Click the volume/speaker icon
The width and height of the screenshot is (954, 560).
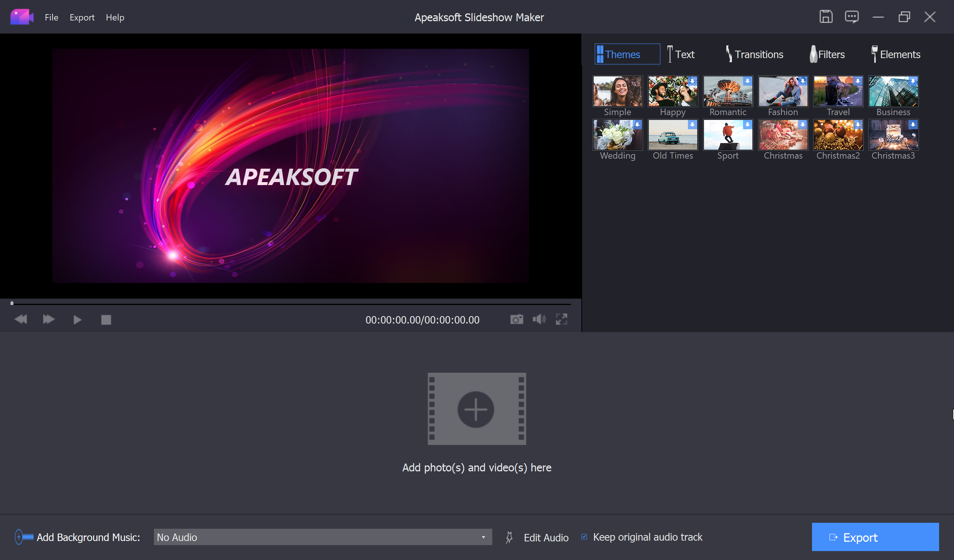tap(539, 319)
